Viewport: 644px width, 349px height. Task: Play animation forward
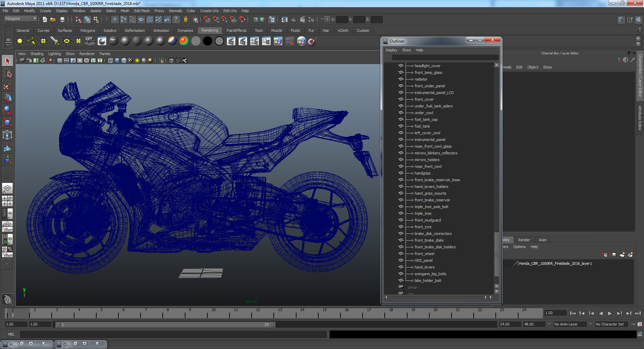610,313
